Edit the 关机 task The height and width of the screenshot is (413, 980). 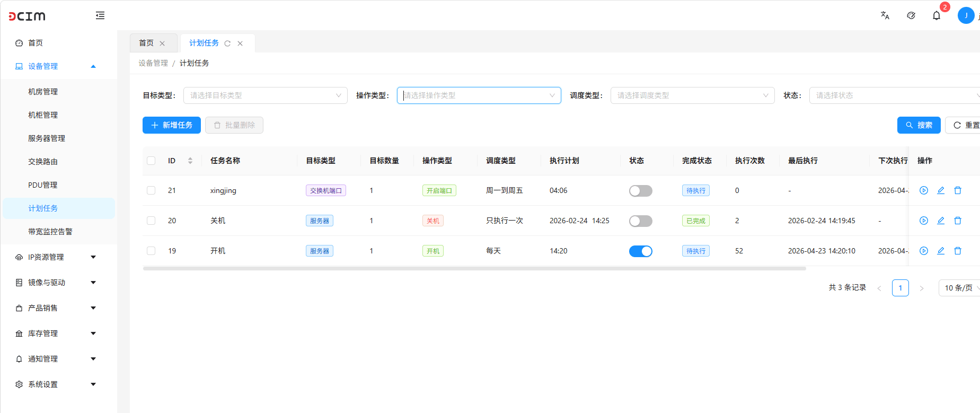point(941,221)
